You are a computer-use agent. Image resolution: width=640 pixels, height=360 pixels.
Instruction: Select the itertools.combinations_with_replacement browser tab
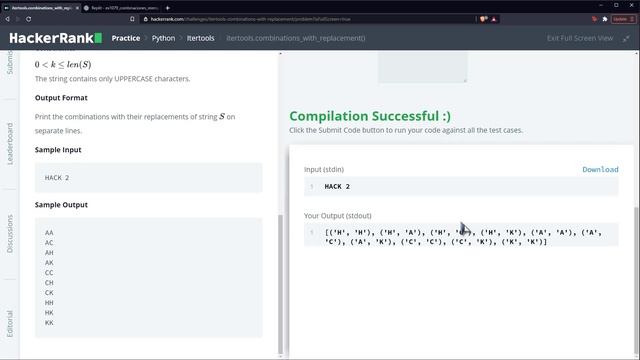point(41,8)
